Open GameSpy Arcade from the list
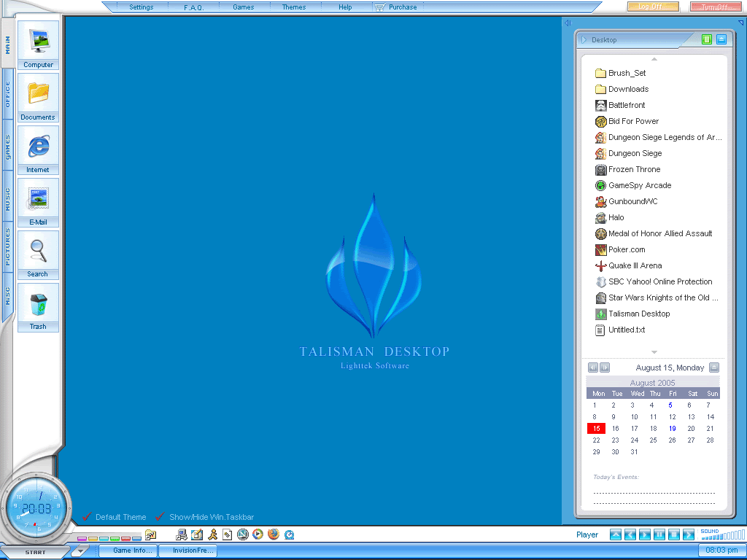 (x=639, y=185)
